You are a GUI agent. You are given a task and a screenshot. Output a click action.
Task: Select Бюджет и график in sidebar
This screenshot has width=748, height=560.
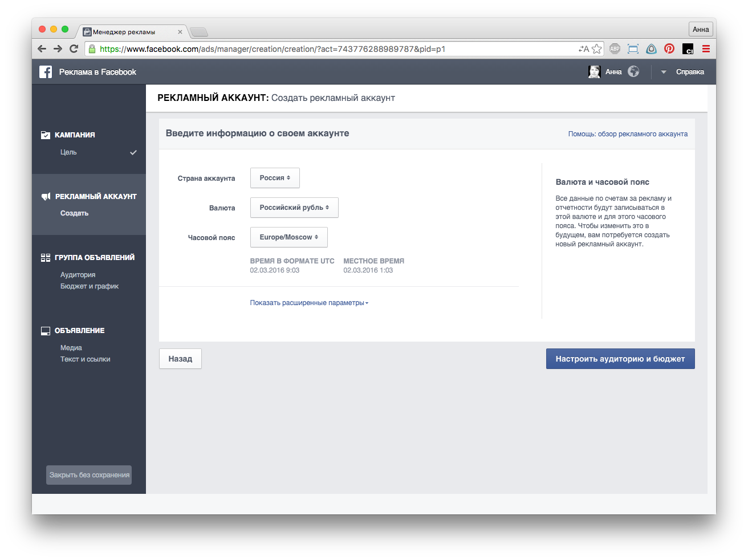point(90,286)
